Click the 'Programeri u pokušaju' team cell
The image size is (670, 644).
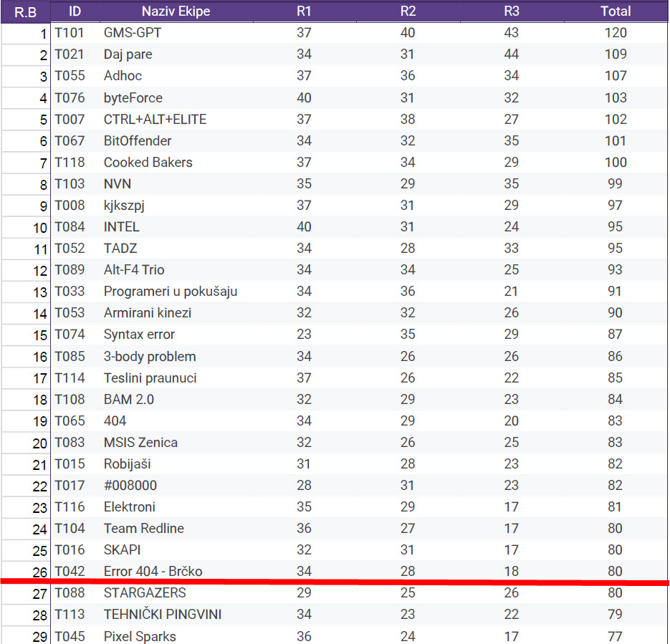point(171,292)
